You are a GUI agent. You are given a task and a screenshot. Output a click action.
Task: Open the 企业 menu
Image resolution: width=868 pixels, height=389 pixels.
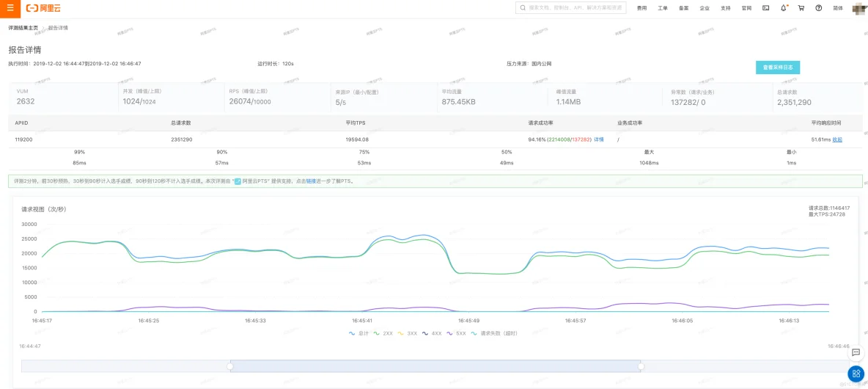click(705, 8)
